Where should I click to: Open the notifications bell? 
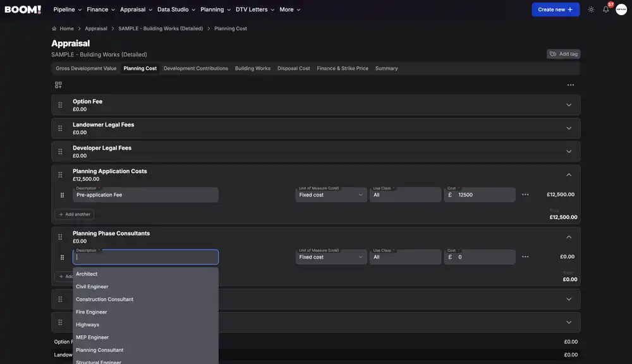click(x=606, y=9)
